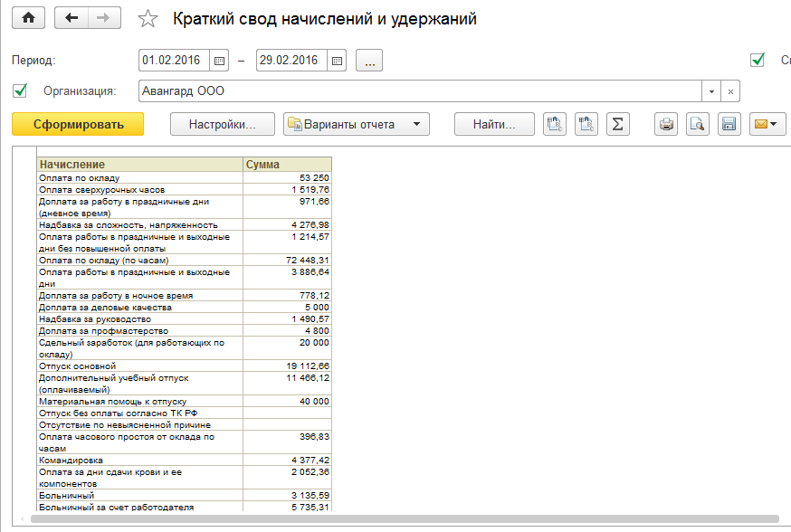This screenshot has width=791, height=532.
Task: Toggle the checkbox at the right of period row
Action: click(758, 61)
